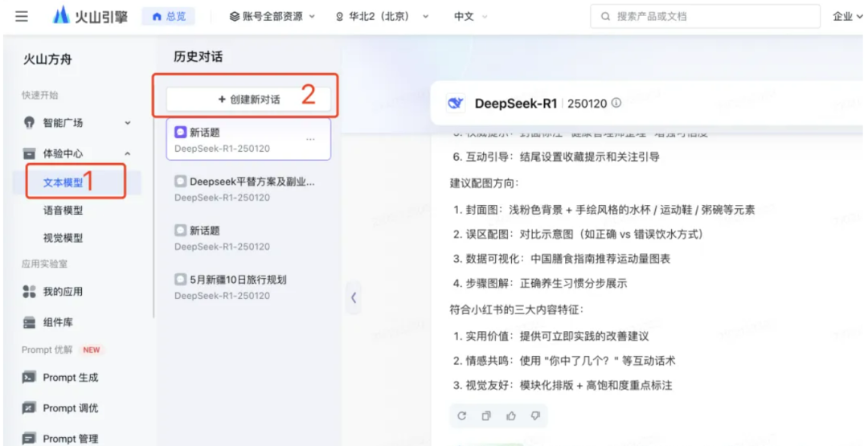Click 火山方舟 sidebar title
This screenshot has height=446, width=868.
(x=47, y=59)
